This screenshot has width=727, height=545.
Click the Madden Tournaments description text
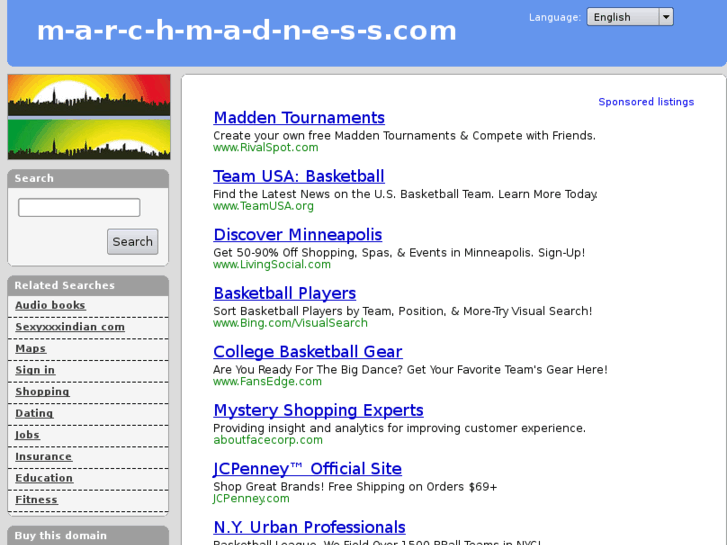404,136
